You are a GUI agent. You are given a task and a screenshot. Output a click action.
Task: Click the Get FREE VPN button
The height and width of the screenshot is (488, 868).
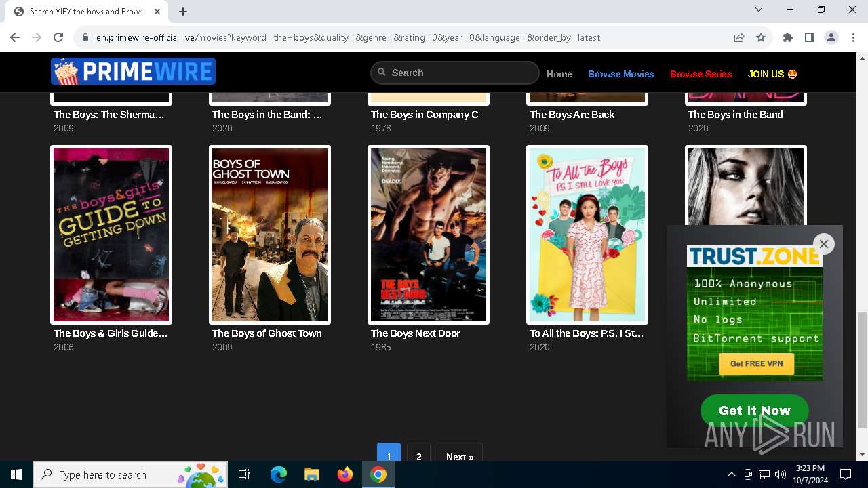(x=756, y=364)
